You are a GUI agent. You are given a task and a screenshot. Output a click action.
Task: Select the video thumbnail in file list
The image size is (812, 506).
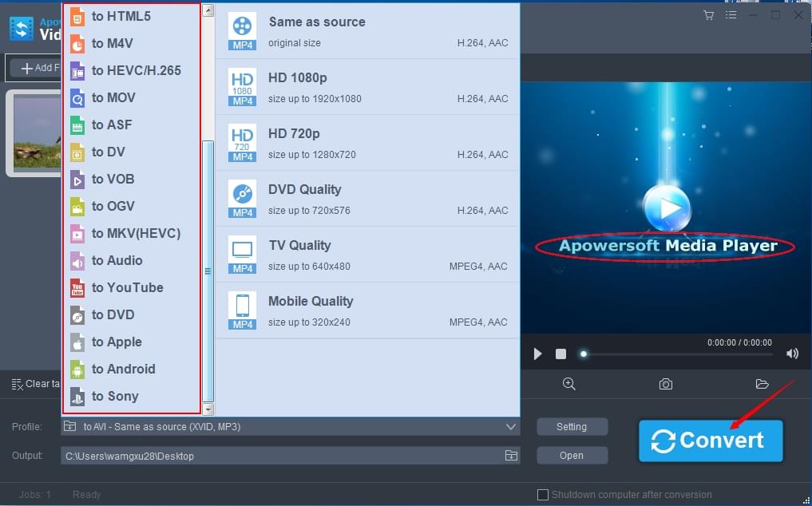coord(36,132)
